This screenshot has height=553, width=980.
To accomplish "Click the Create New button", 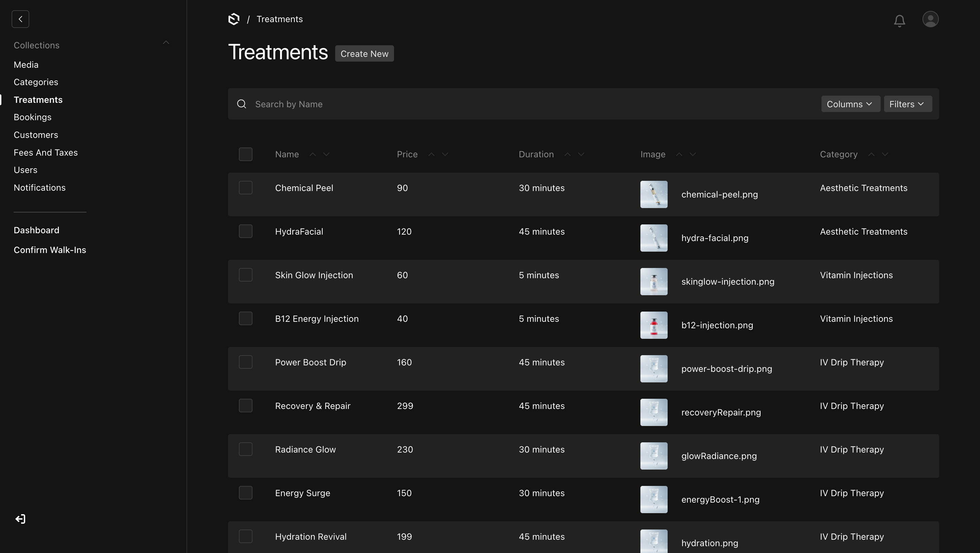I will click(x=364, y=53).
